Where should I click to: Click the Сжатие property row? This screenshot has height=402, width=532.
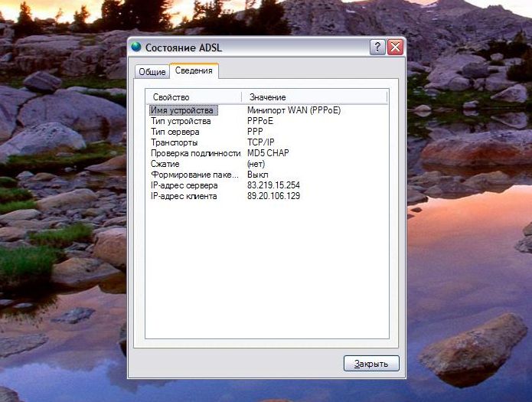pyautogui.click(x=165, y=164)
